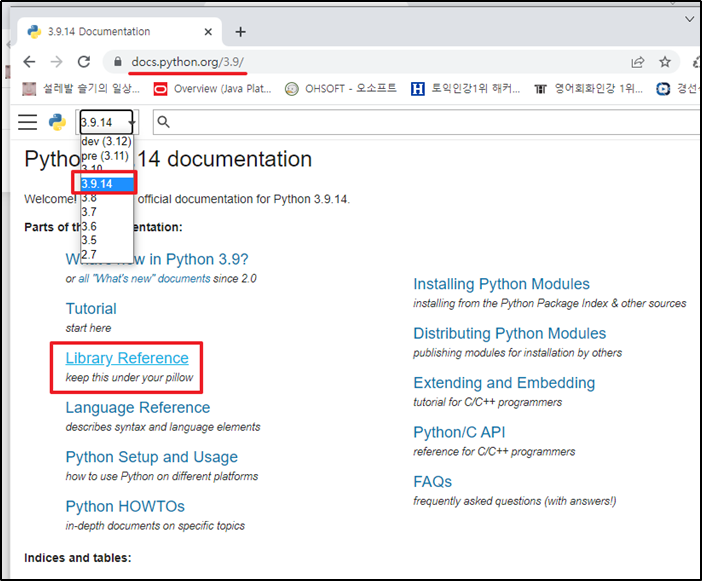Choose 2.7 in the version list
Screen dimensions: 702x581
click(107, 254)
